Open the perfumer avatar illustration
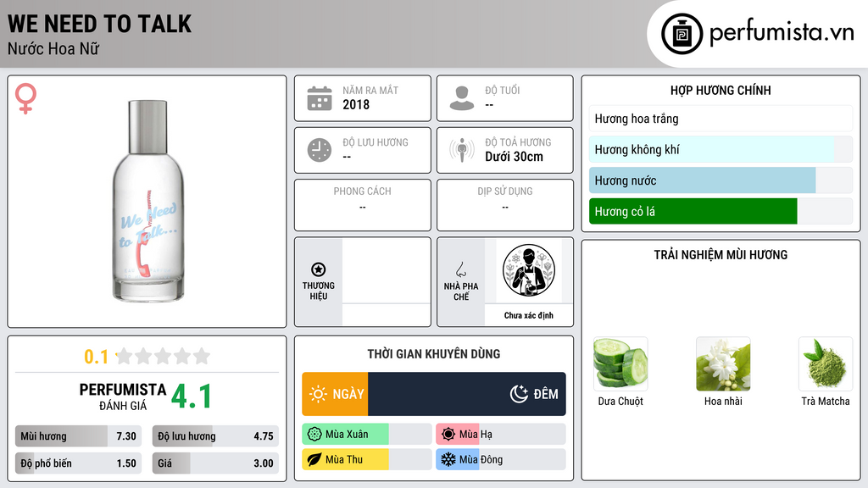 [529, 270]
